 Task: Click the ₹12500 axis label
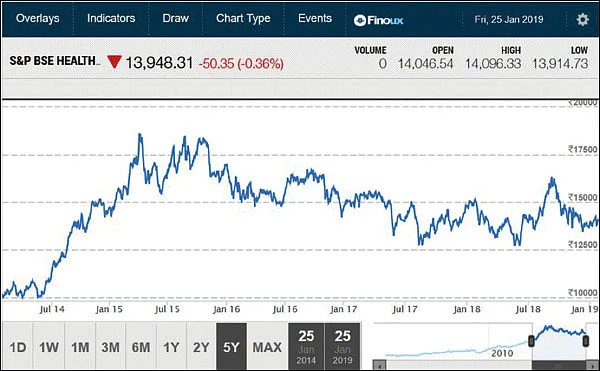tap(582, 245)
